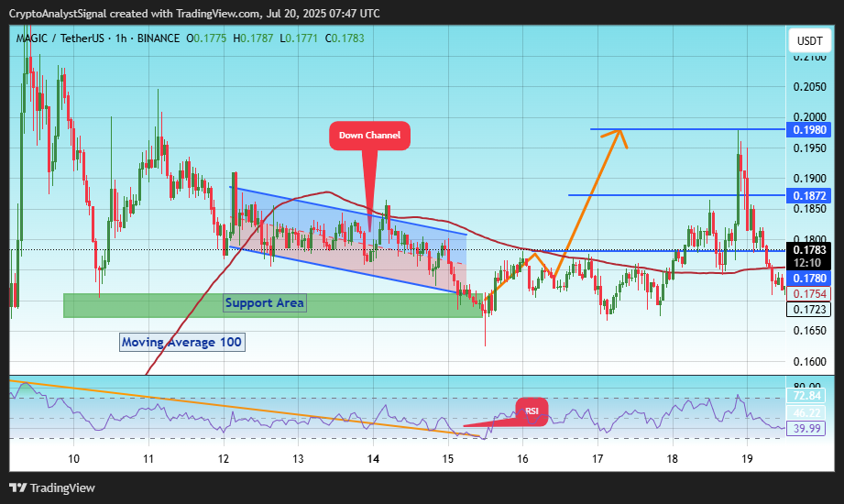The height and width of the screenshot is (504, 844).
Task: Select the red RSI callout label
Action: 532,411
